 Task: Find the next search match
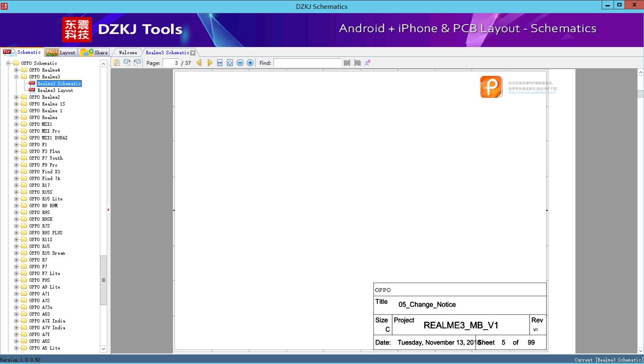(x=357, y=63)
